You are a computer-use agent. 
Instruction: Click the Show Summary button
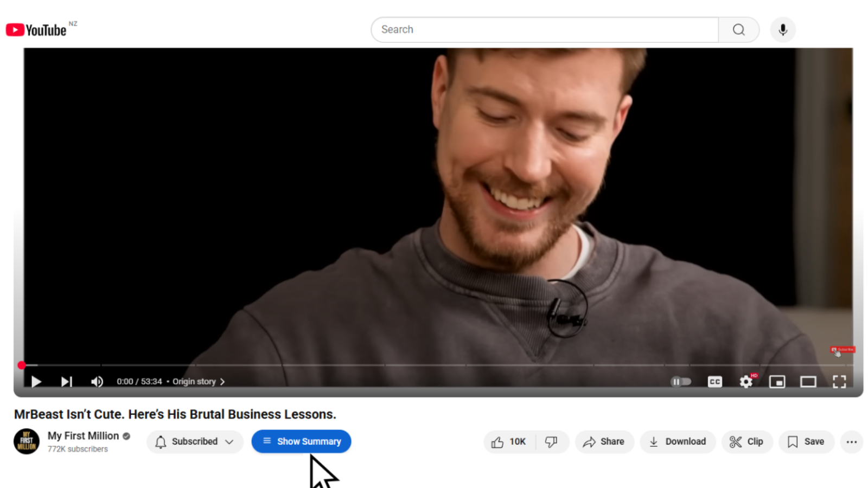click(x=301, y=441)
